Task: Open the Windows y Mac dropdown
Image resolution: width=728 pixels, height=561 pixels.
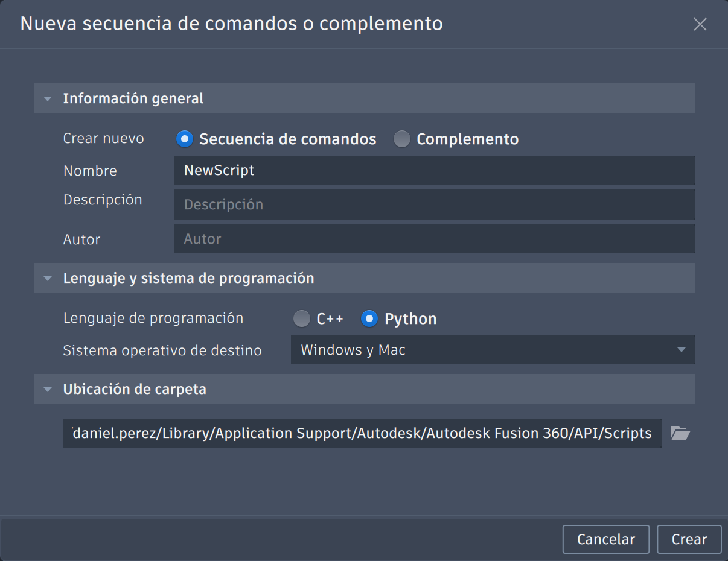Action: coord(493,350)
